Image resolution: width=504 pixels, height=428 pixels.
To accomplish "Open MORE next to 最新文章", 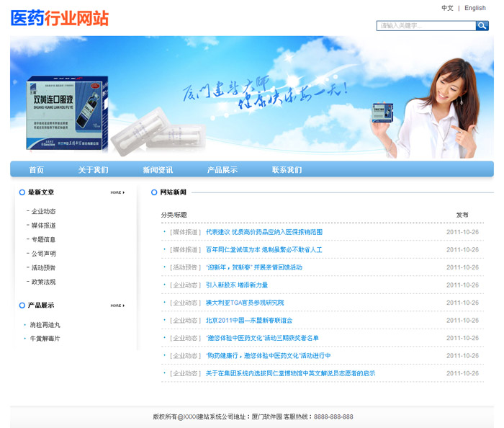I will point(117,192).
